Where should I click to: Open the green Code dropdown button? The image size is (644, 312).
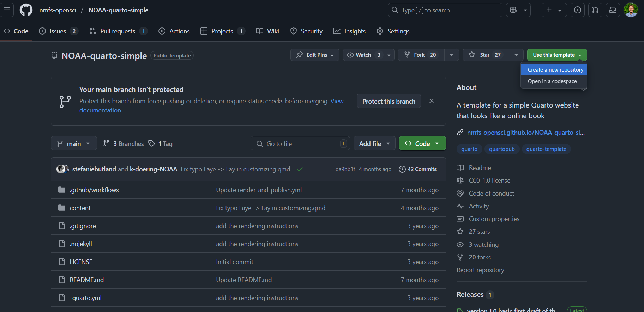tap(422, 143)
